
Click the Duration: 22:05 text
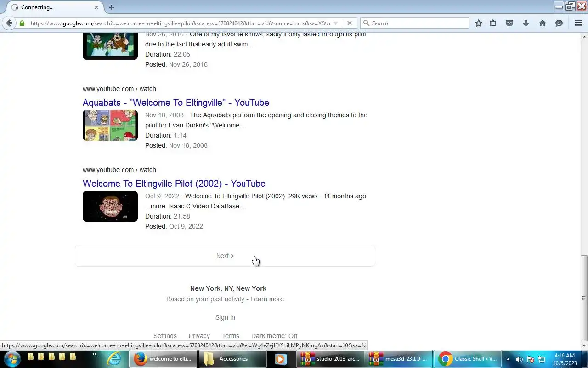[168, 54]
